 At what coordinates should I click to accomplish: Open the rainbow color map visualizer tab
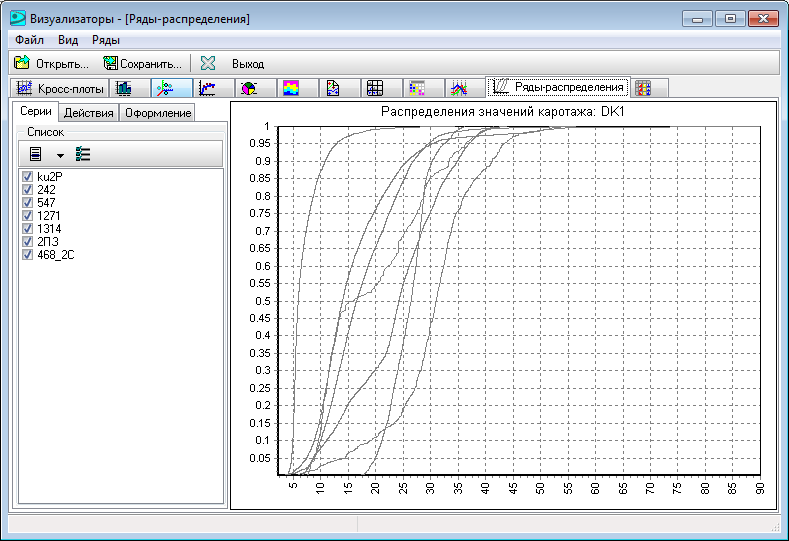pyautogui.click(x=291, y=88)
